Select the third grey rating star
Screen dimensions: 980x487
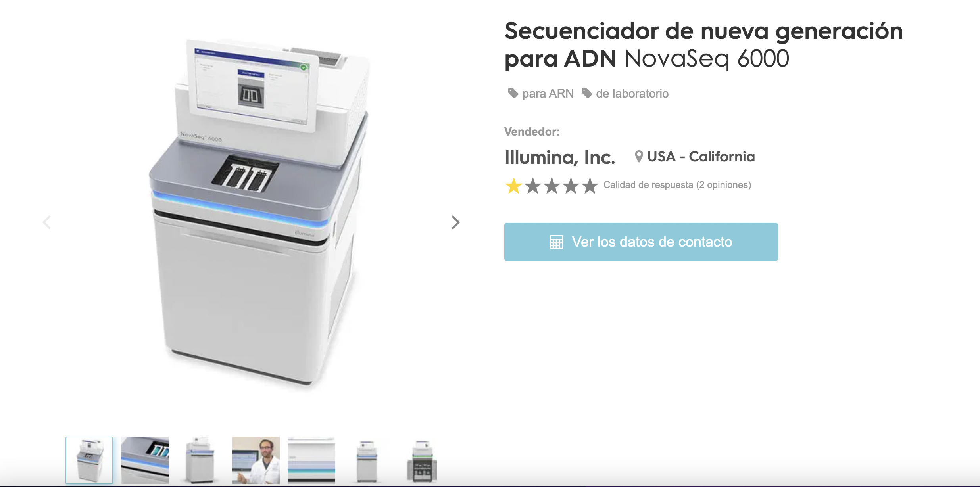pyautogui.click(x=552, y=186)
